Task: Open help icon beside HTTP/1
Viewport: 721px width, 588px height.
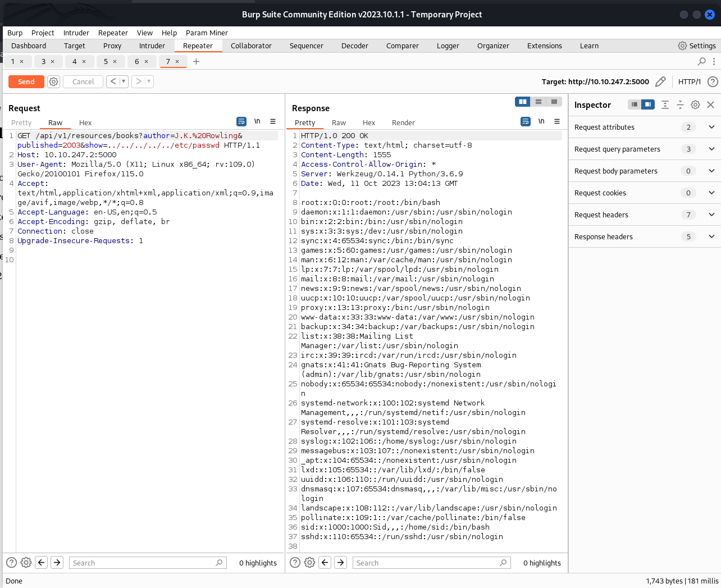Action: click(x=713, y=81)
